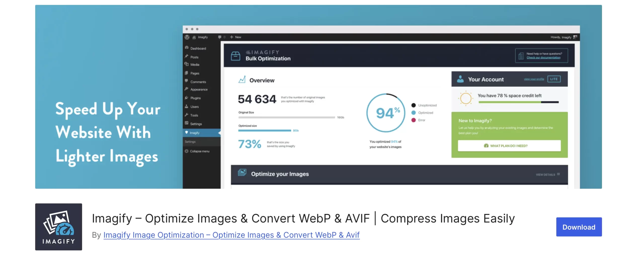Click the 73% saved size value

[x=250, y=144]
